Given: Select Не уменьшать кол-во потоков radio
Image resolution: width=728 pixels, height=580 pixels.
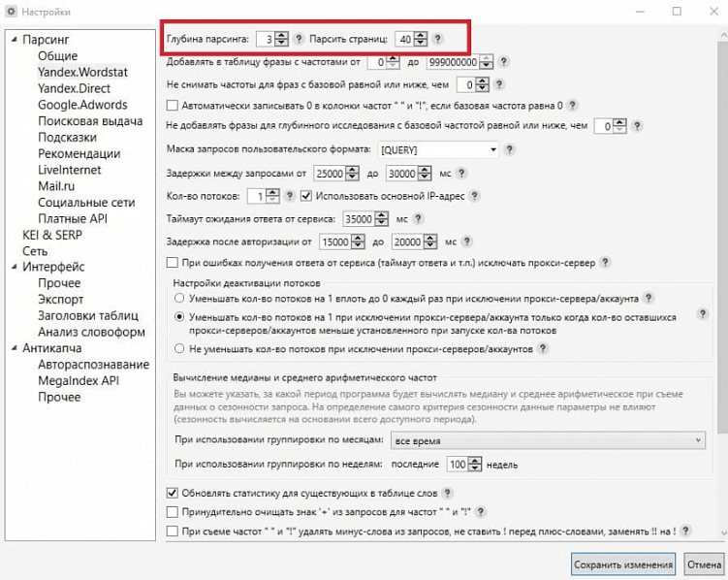Looking at the screenshot, I should (179, 348).
